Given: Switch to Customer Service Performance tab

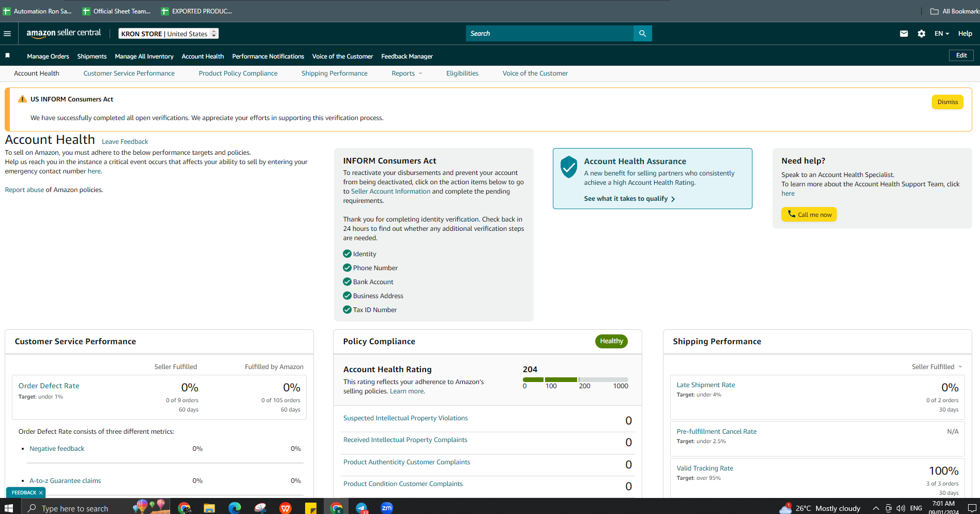Looking at the screenshot, I should coord(129,74).
